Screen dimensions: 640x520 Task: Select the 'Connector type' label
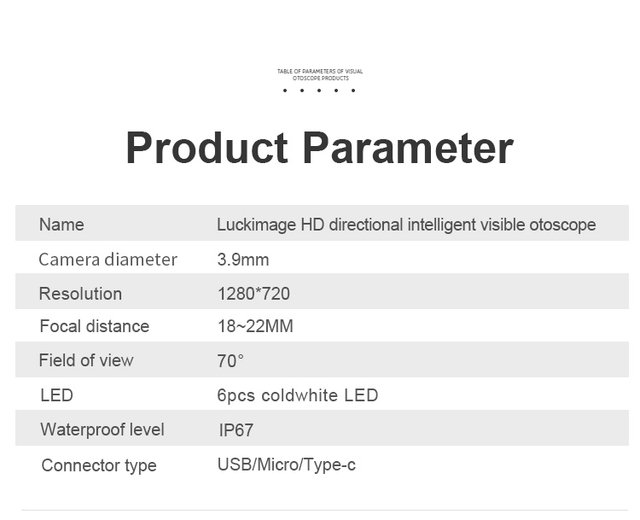[99, 466]
